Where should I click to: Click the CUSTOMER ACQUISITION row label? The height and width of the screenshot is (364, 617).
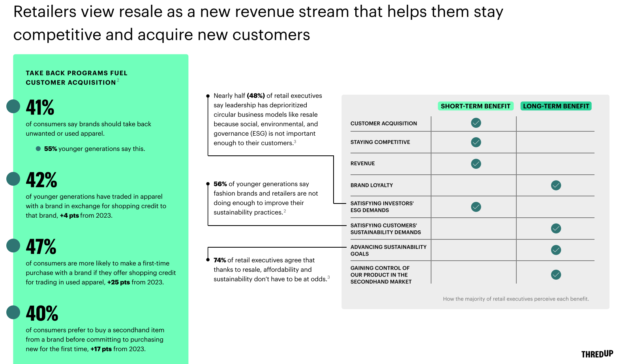tap(383, 123)
